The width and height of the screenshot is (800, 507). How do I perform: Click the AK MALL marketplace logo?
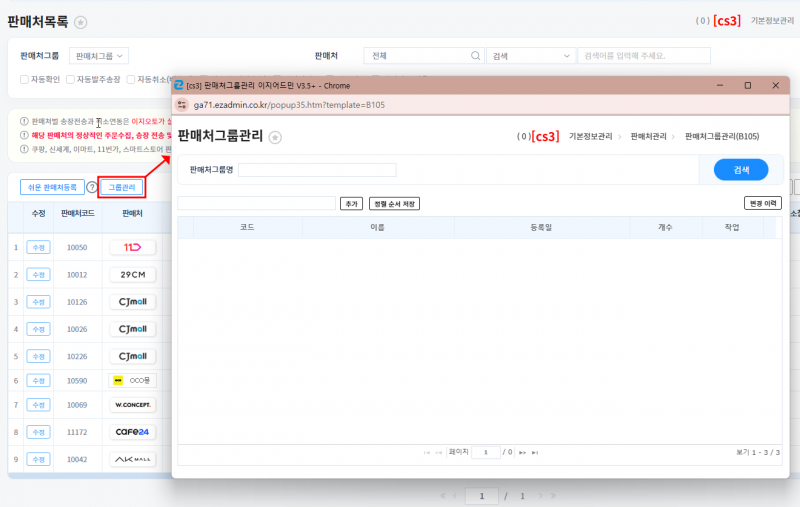pos(132,459)
